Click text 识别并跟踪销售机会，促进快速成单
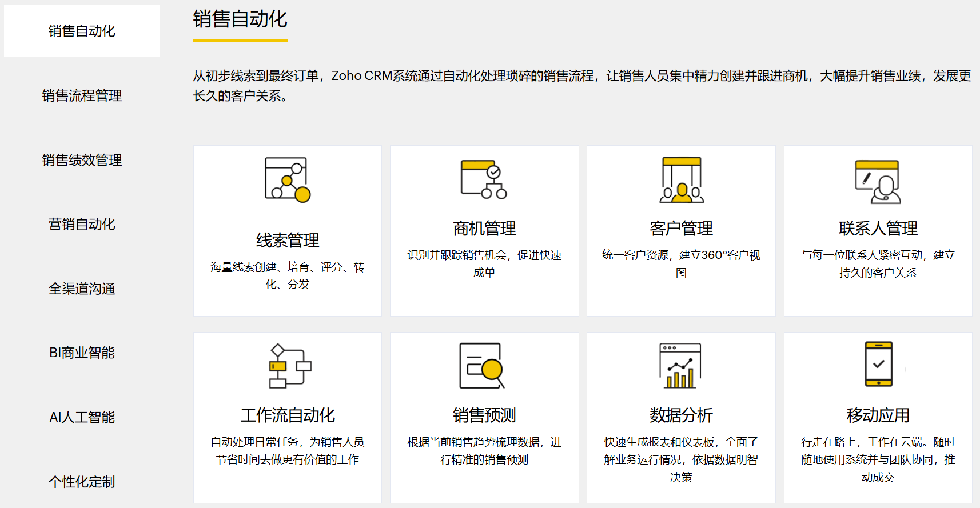 484,263
